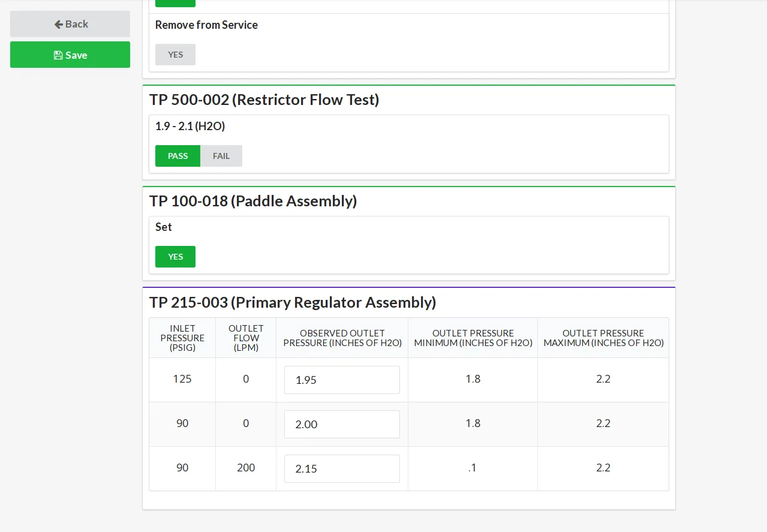
Task: Select PASS for Restrictor Flow Test
Action: 178,156
